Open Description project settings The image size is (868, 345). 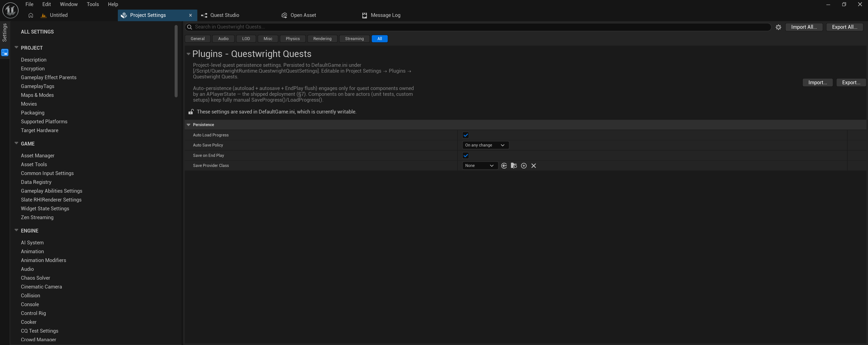[34, 60]
